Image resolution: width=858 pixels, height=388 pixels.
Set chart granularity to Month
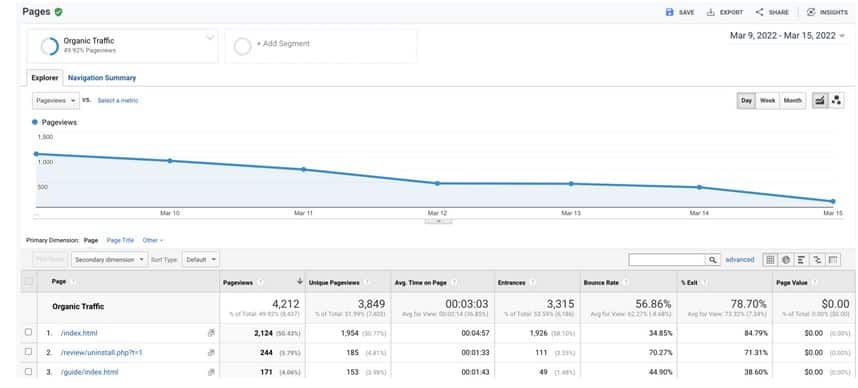pos(792,101)
